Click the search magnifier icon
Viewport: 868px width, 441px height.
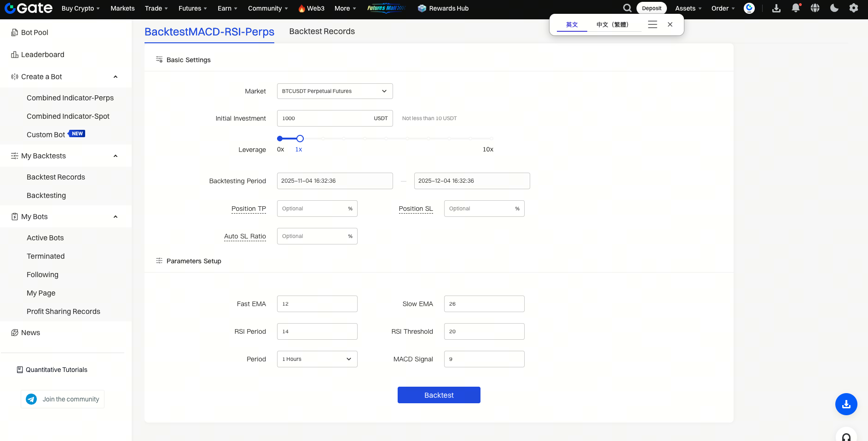(x=627, y=8)
